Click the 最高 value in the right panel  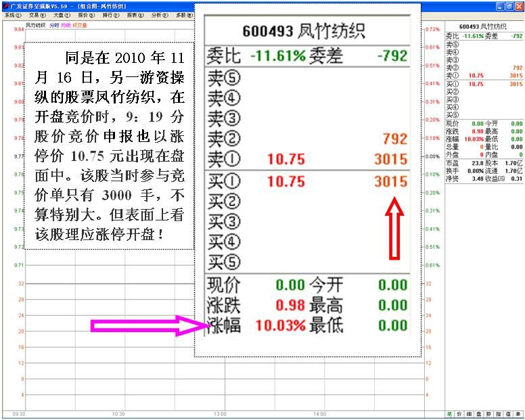pyautogui.click(x=517, y=131)
